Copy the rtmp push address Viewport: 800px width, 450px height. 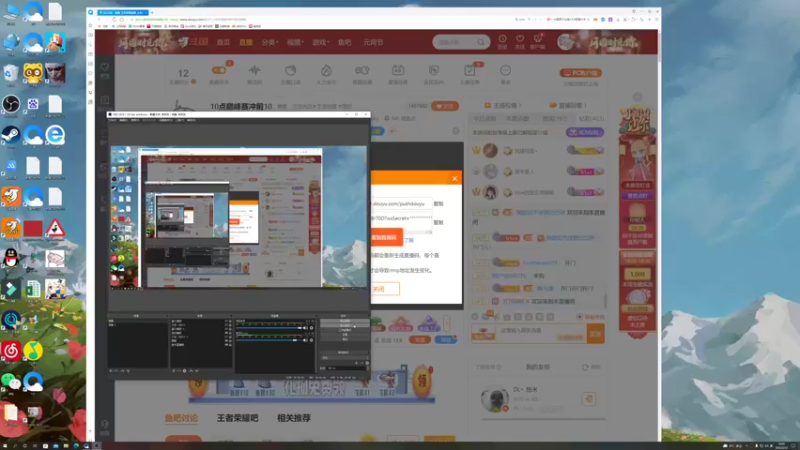[x=438, y=204]
